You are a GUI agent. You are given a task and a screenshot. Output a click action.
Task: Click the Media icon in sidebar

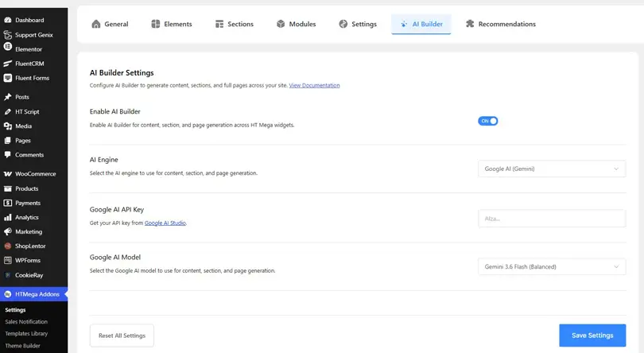(7, 126)
